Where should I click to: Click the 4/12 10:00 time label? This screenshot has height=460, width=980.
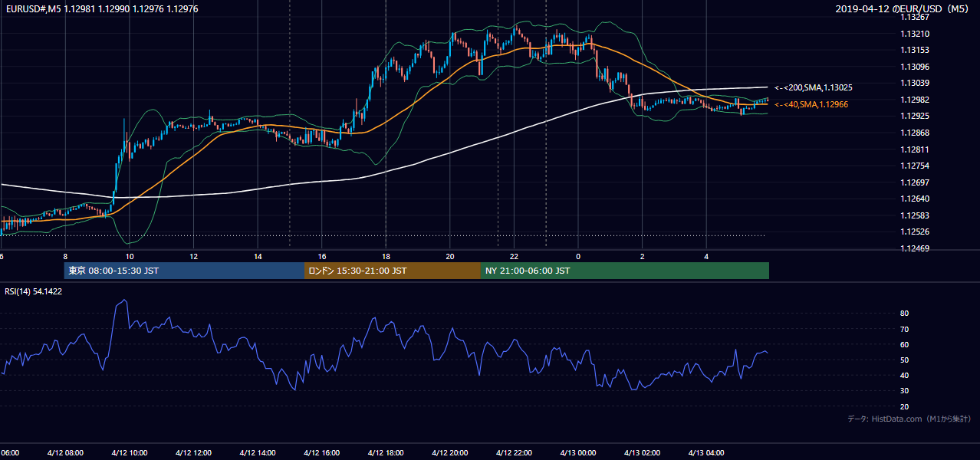tap(129, 453)
